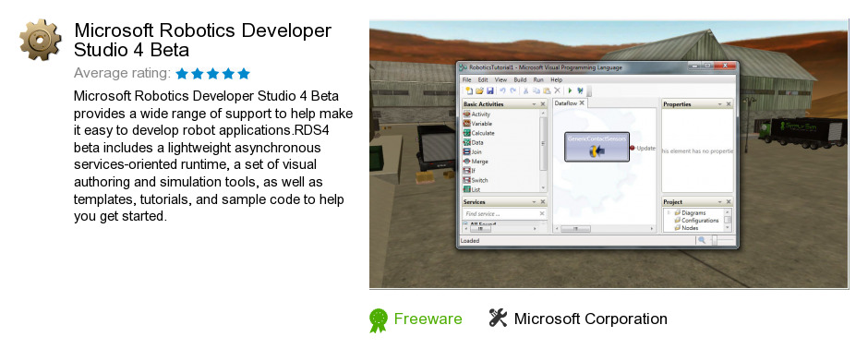Open the Properties panel dropdown arrow

point(719,104)
